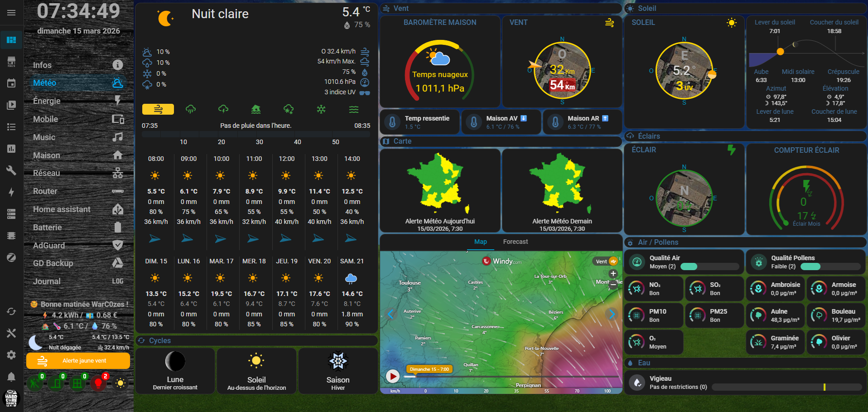Click the SO₂ air quality icon

(697, 288)
